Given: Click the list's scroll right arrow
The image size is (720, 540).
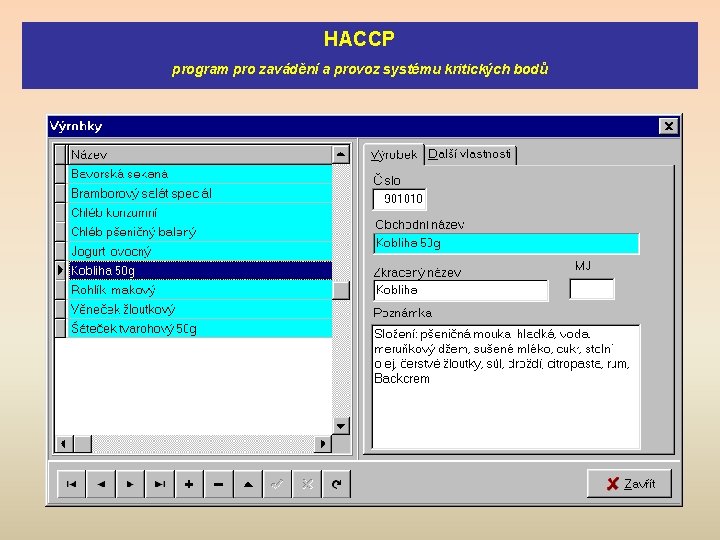Looking at the screenshot, I should click(323, 444).
